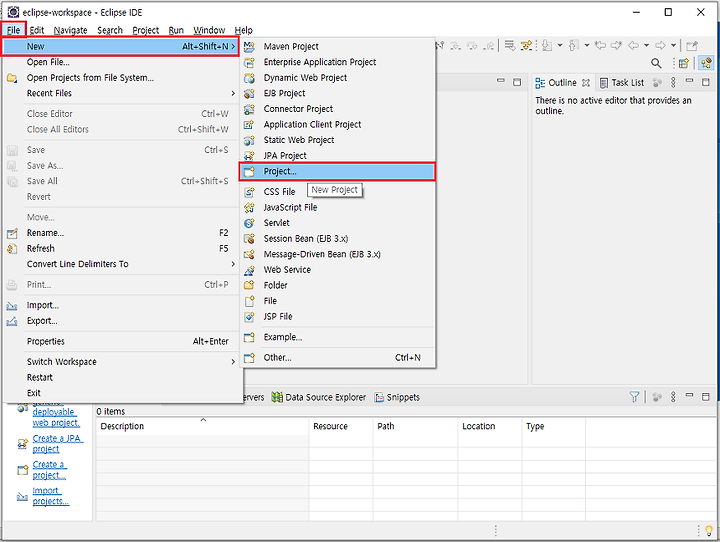Open the Edit menu
This screenshot has height=542, width=720.
point(37,30)
